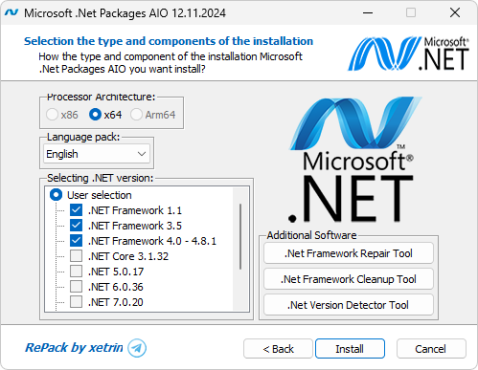Tick the .NET 6.0.36 checkbox
The image size is (478, 370).
(x=76, y=287)
